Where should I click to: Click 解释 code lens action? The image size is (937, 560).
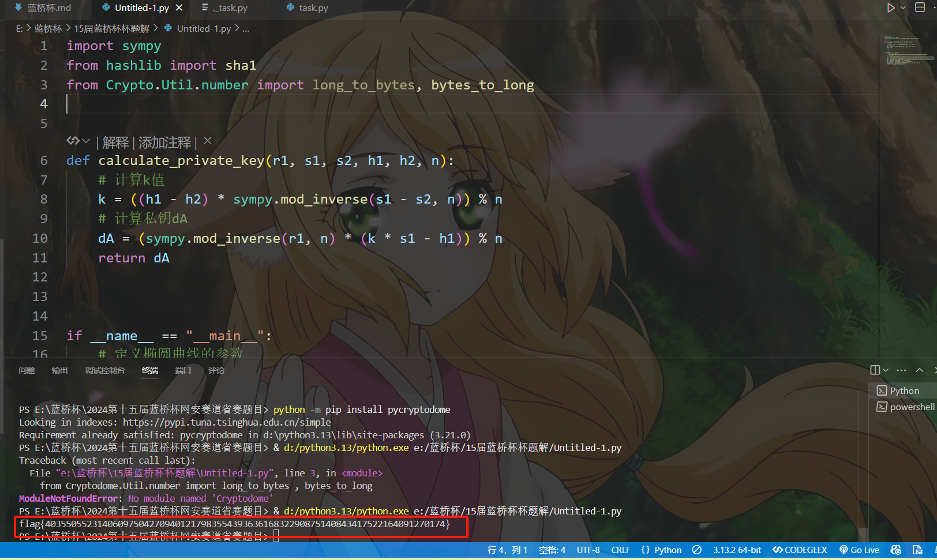point(116,142)
